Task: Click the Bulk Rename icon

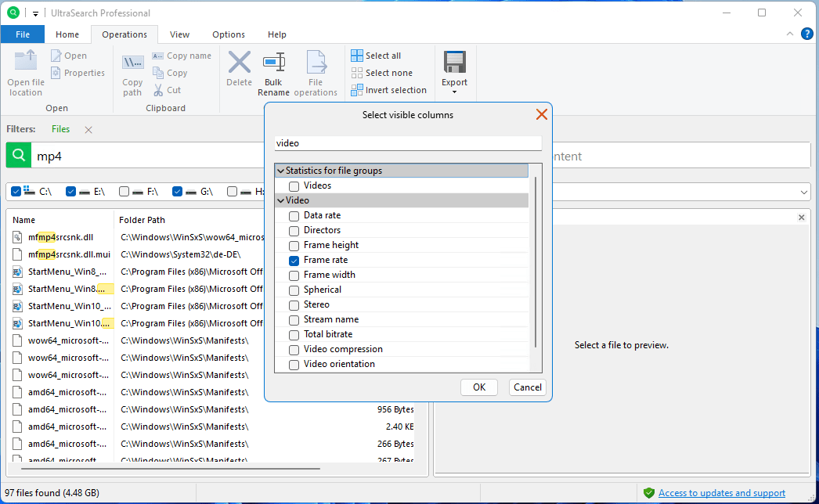Action: pos(273,63)
